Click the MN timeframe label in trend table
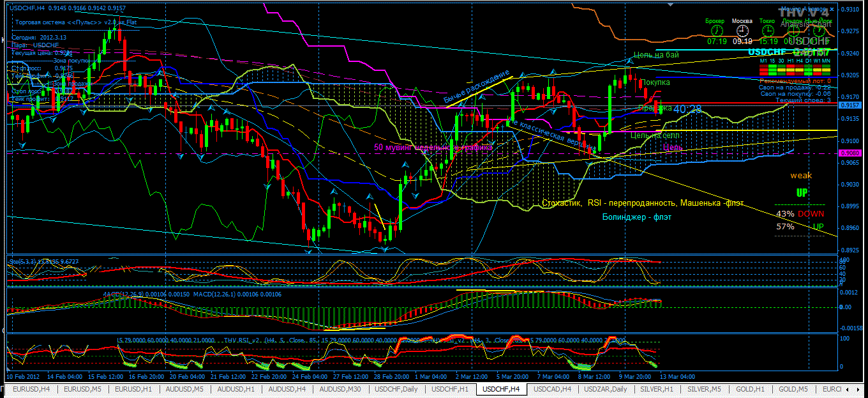Image resolution: width=868 pixels, height=398 pixels. click(826, 61)
